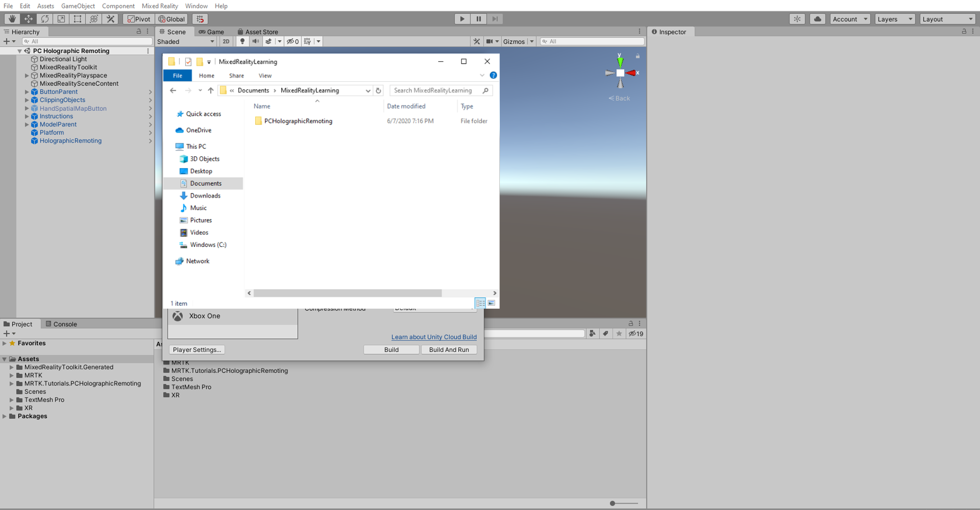Image resolution: width=980 pixels, height=510 pixels.
Task: Select the Hand tool in the toolbar
Action: click(x=12, y=19)
